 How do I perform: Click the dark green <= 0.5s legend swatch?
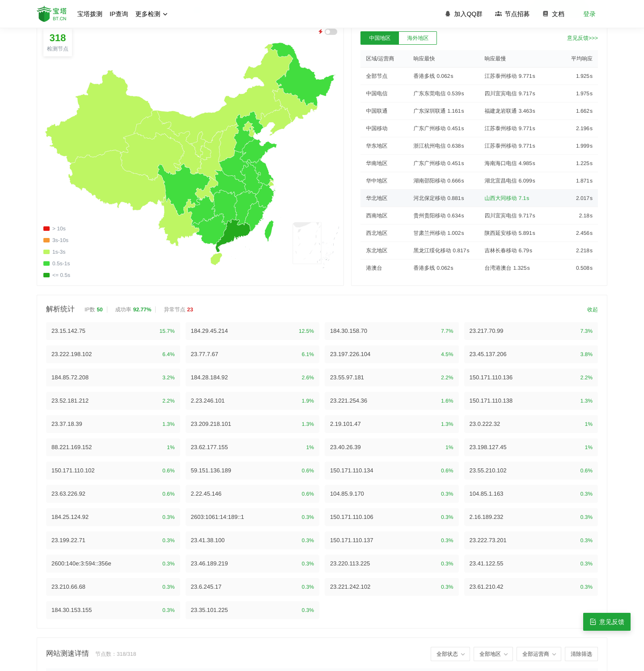[x=47, y=275]
